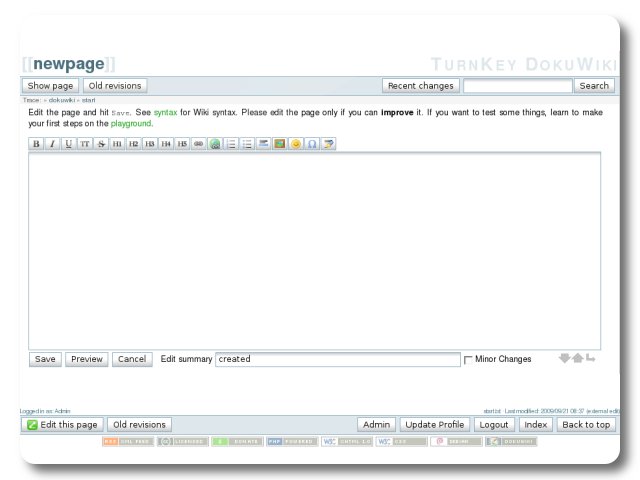Viewport: 640px width, 480px height.
Task: Insert an internal link with chain icon
Action: [x=198, y=144]
